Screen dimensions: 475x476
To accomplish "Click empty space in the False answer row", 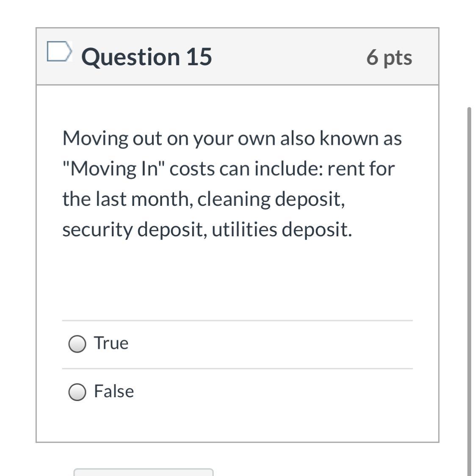I will (x=271, y=392).
